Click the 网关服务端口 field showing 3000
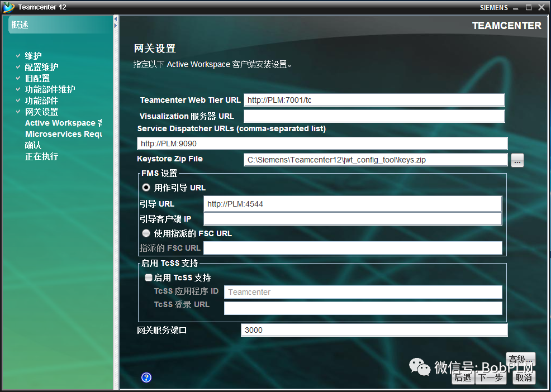Viewport: 551px width, 392px height. (x=374, y=330)
